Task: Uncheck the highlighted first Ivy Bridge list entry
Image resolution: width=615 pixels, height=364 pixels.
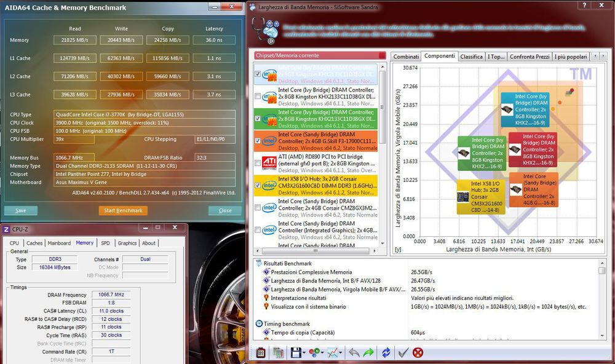Action: tap(258, 74)
